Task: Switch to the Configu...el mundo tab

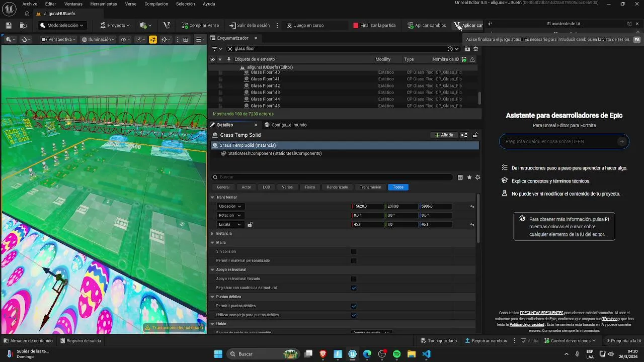Action: point(285,125)
